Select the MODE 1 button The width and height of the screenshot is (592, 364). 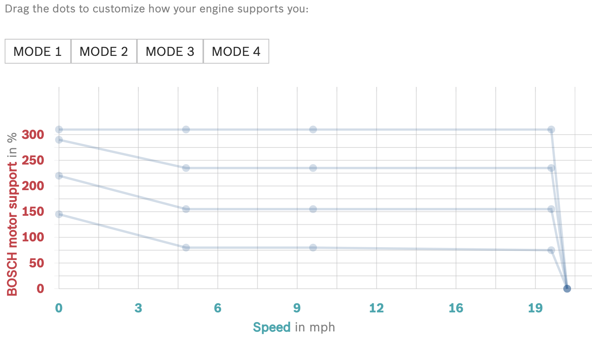point(38,51)
